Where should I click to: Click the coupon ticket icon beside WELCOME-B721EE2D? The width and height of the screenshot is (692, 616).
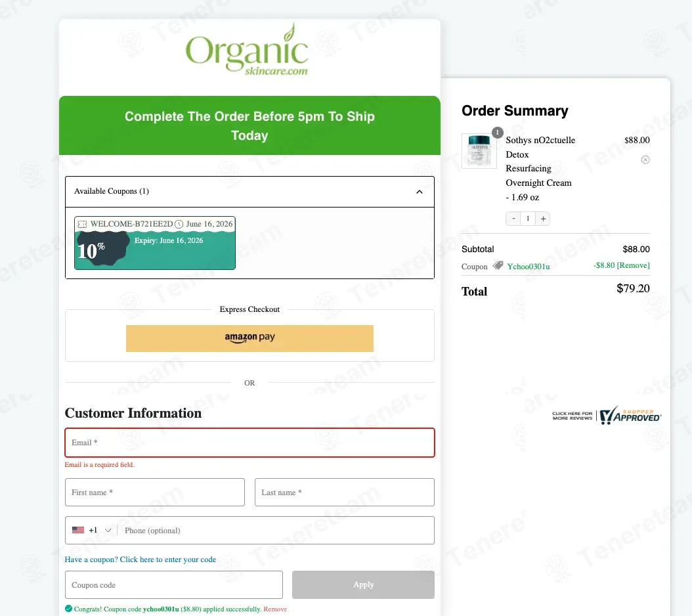(x=82, y=225)
